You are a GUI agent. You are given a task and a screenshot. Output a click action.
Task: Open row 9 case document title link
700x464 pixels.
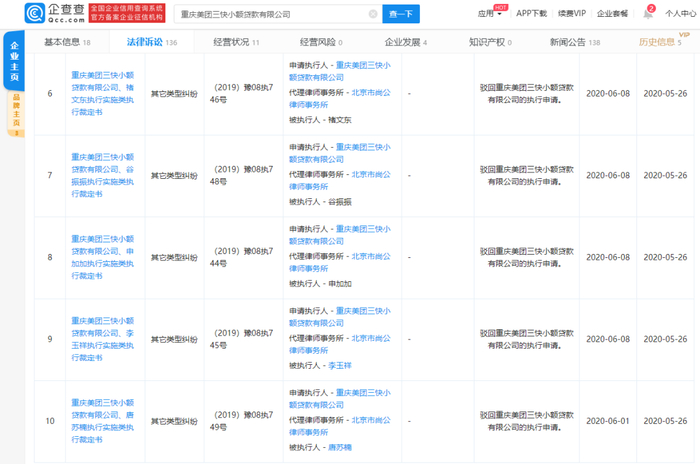[103, 339]
